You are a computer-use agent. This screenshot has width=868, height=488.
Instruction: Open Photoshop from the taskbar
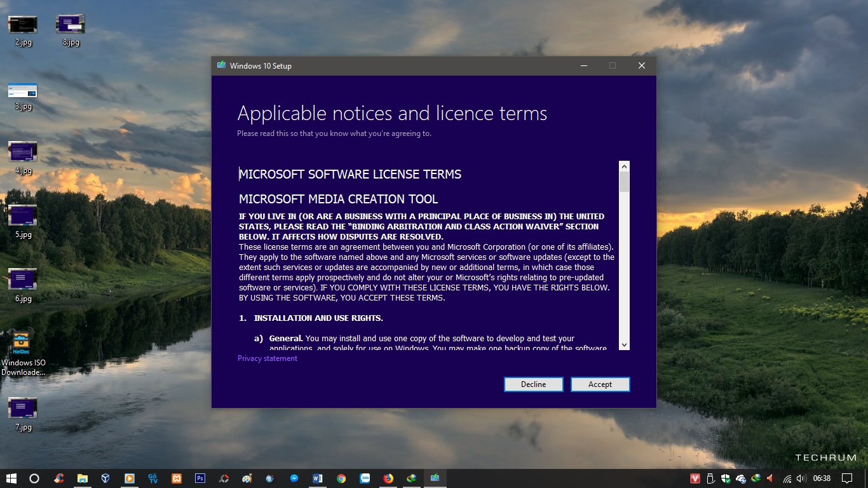pyautogui.click(x=200, y=478)
